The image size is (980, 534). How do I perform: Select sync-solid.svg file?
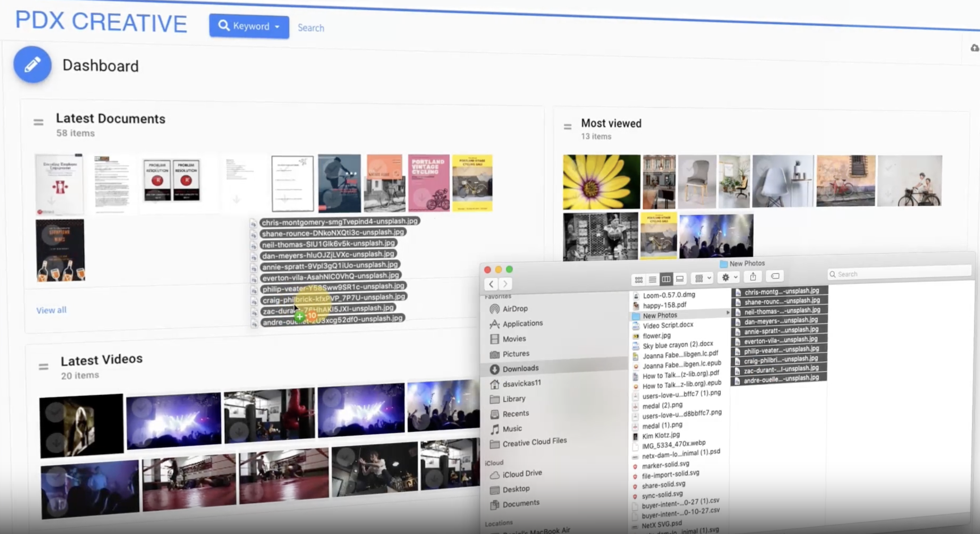[x=662, y=495]
